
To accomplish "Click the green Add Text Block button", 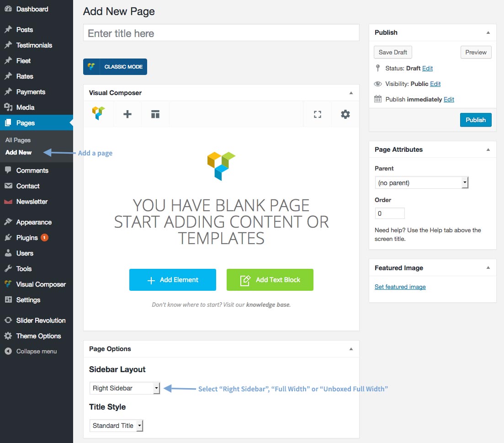I will tap(270, 280).
